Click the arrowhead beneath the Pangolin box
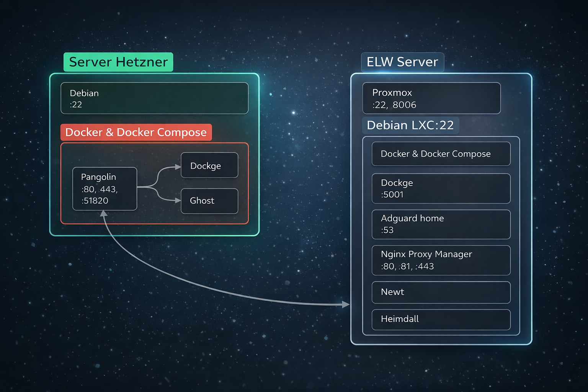 pyautogui.click(x=104, y=213)
